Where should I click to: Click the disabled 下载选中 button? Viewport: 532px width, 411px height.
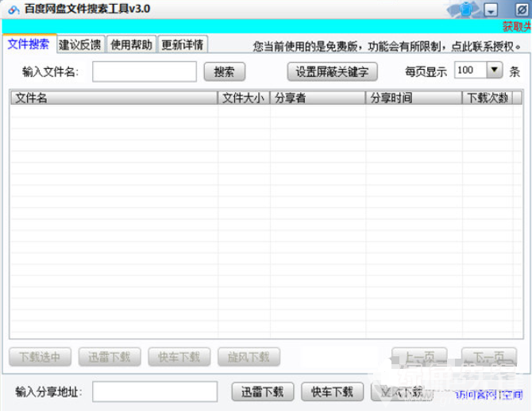[x=40, y=357]
